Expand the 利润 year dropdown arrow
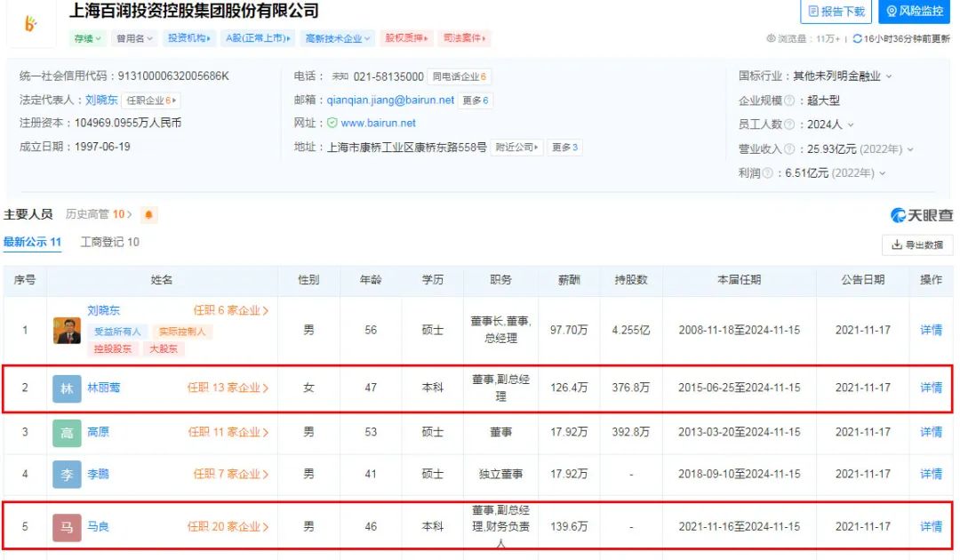The width and height of the screenshot is (960, 560). [883, 173]
